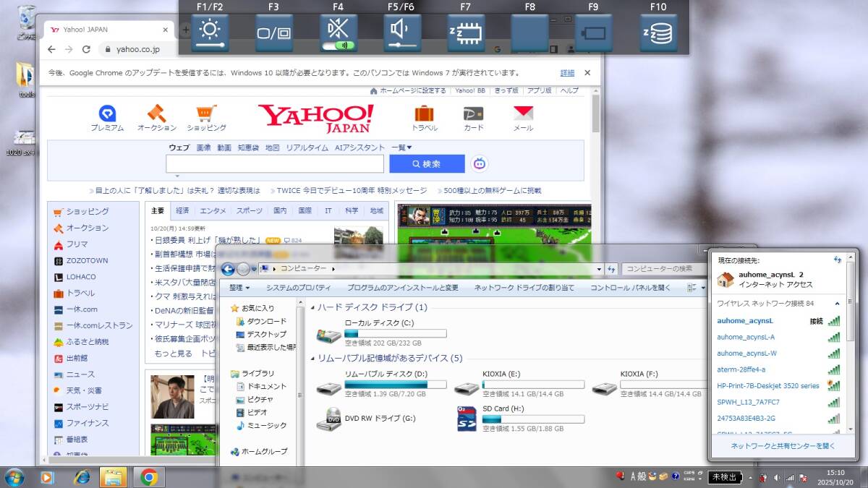
Task: Collapse the ハード ディスク ドライブ group
Action: 312,308
